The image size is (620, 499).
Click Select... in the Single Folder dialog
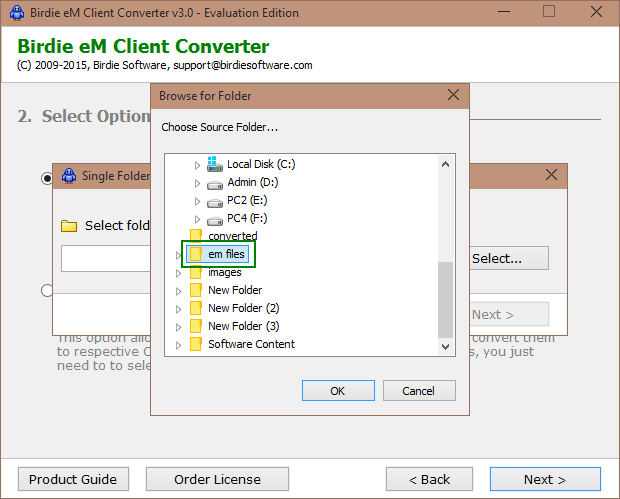pyautogui.click(x=509, y=258)
